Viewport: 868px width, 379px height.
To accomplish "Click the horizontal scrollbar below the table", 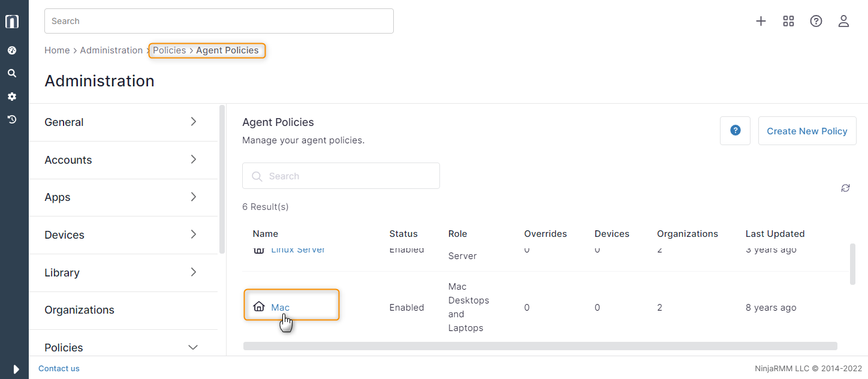I will click(540, 346).
